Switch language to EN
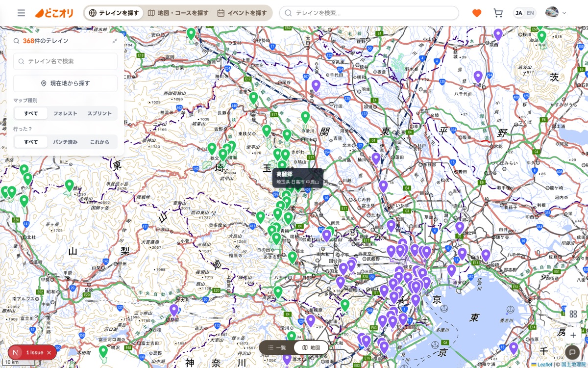 [530, 13]
